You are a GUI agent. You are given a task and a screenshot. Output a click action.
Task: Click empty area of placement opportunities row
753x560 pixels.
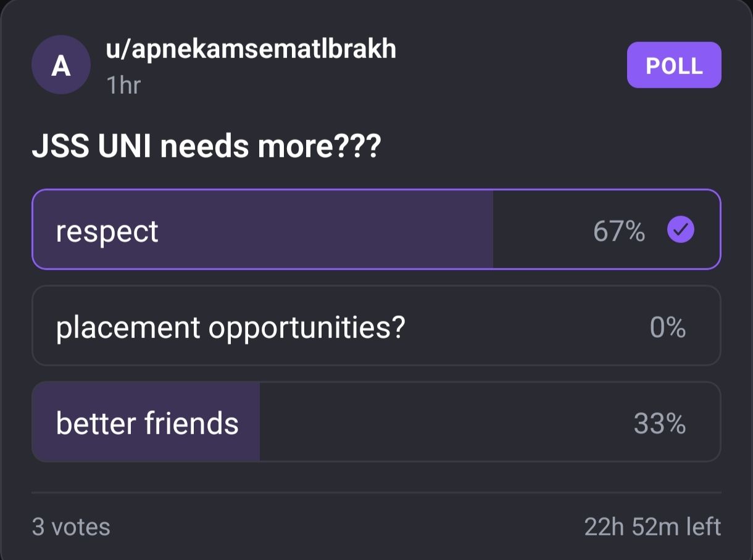(525, 327)
